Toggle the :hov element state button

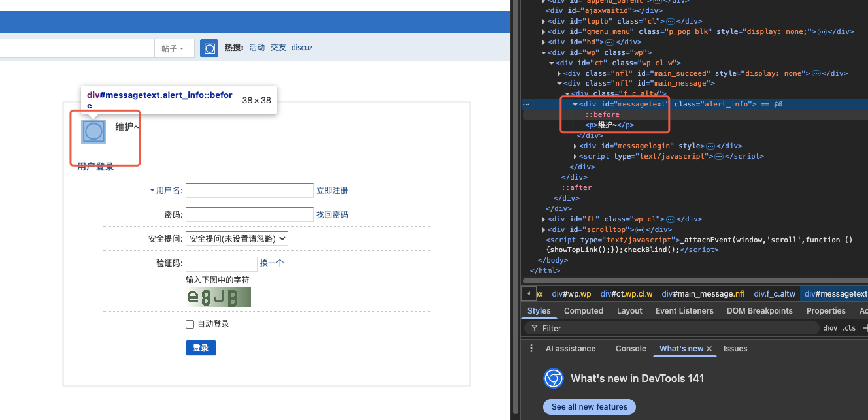pos(830,328)
